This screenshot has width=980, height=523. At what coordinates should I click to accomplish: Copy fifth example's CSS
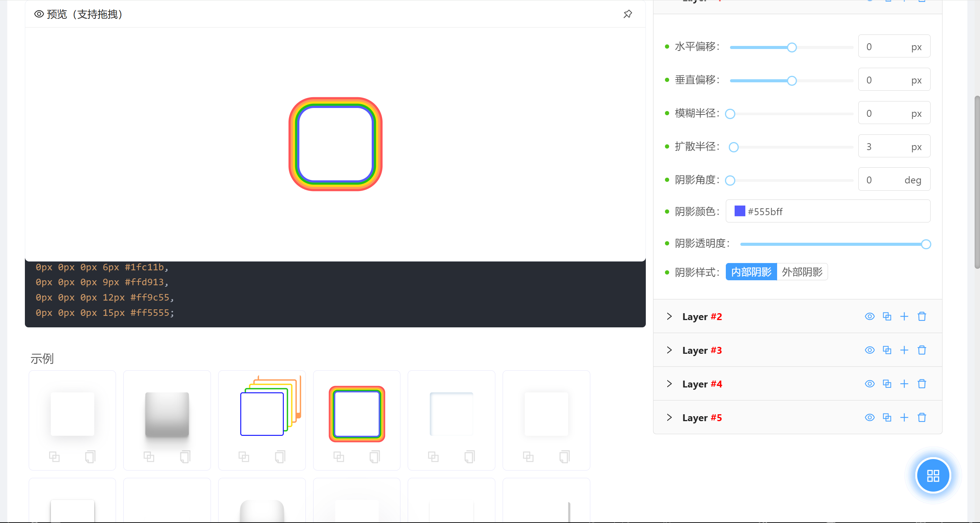click(x=470, y=456)
